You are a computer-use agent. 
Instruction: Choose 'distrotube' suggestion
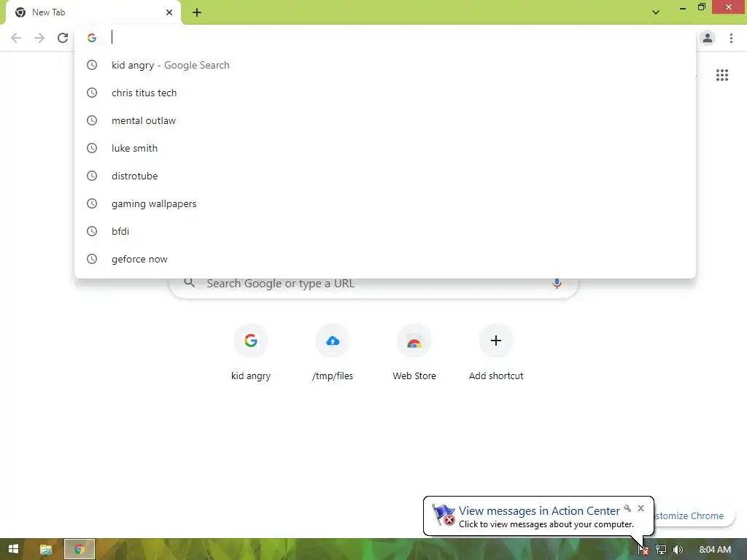(x=385, y=176)
